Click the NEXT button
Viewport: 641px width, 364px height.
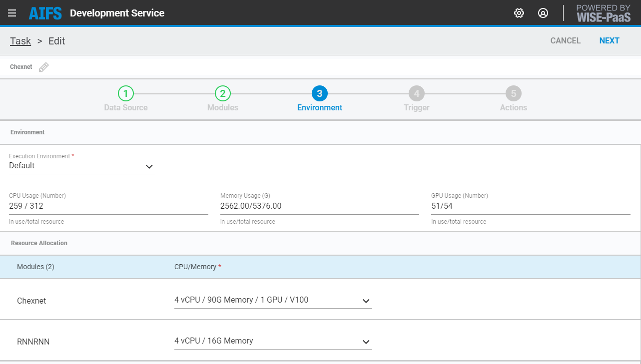tap(610, 41)
